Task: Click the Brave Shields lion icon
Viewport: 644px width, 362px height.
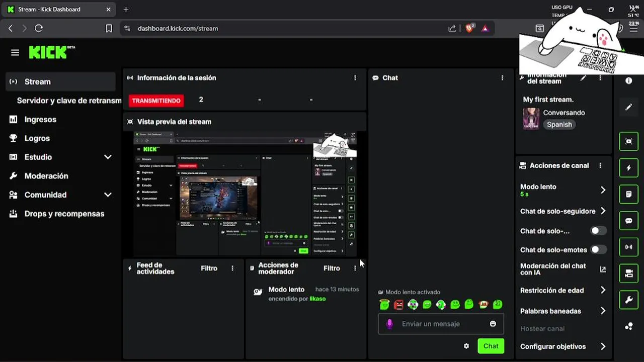Action: point(469,28)
